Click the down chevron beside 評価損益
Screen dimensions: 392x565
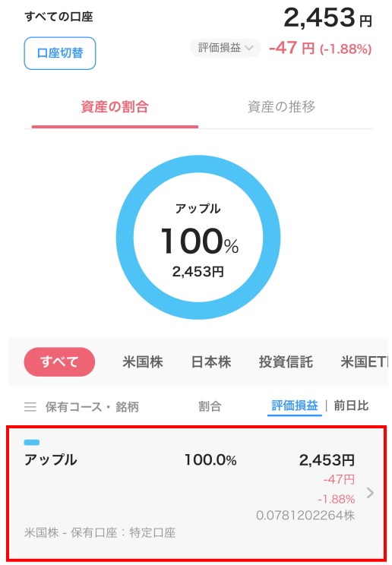click(249, 48)
